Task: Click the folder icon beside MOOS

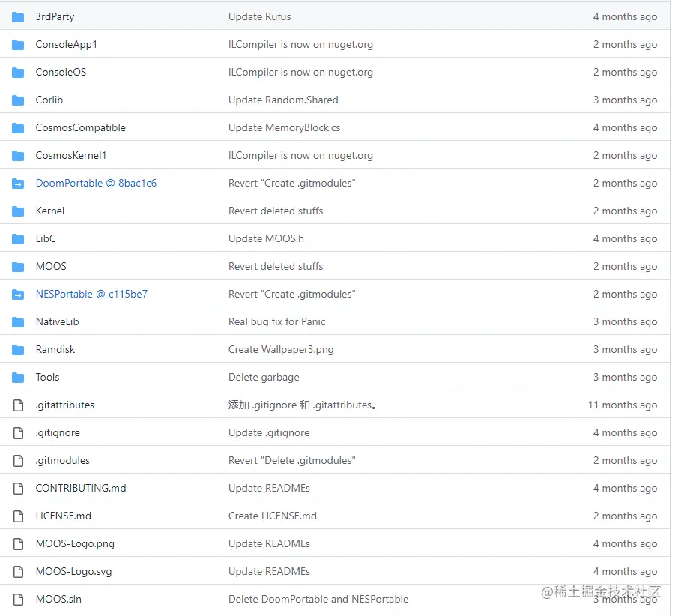Action: (18, 267)
